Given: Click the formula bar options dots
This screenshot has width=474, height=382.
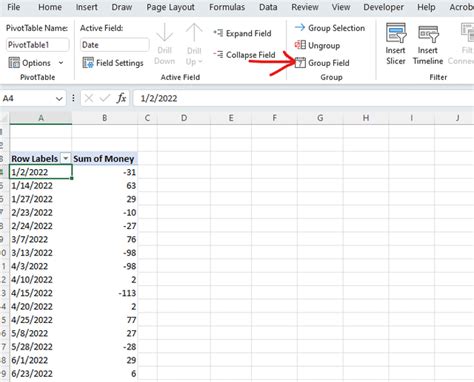Looking at the screenshot, I should (73, 98).
